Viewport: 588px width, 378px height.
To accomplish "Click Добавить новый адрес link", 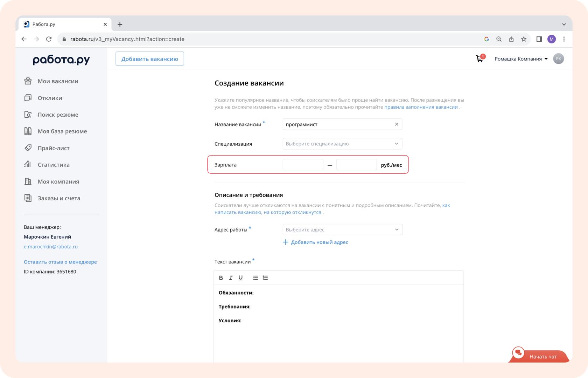I will click(319, 242).
